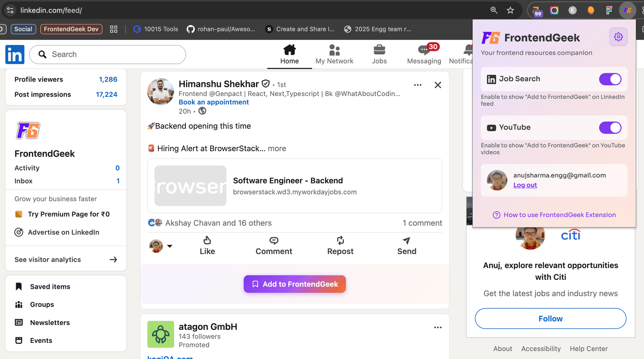Viewport: 644px width, 359px height.
Task: Click atagon GmbH company logo
Action: pos(161,334)
